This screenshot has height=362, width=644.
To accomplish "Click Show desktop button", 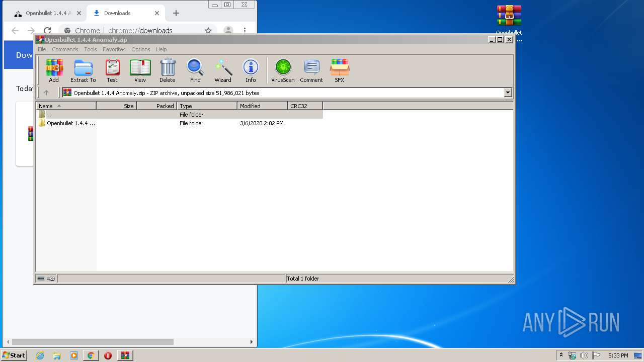I will point(638,355).
